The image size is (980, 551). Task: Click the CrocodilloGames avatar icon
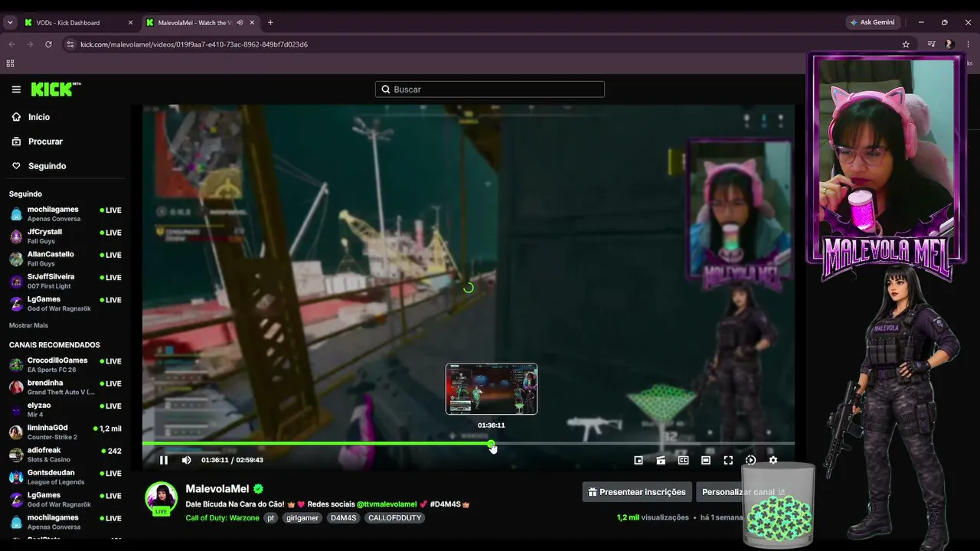click(x=16, y=365)
